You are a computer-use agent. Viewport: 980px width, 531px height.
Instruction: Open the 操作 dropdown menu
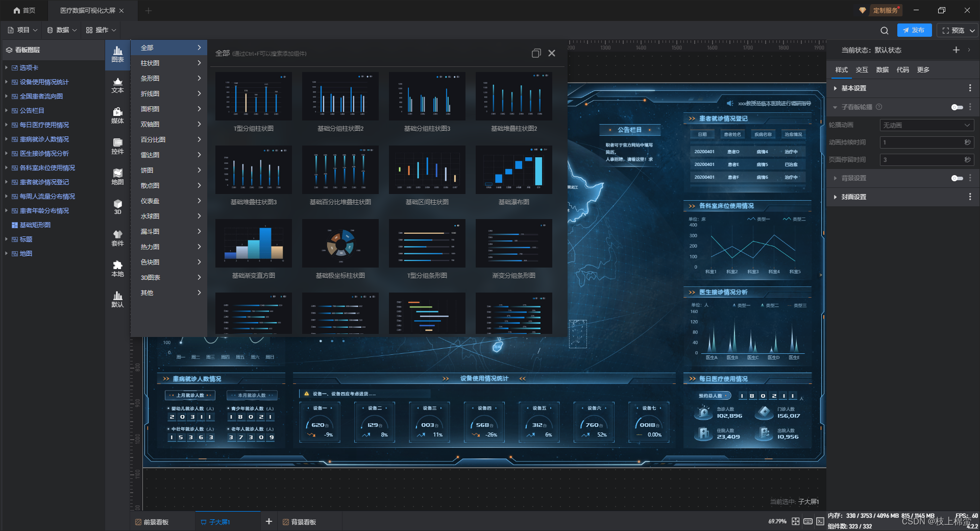tap(101, 30)
